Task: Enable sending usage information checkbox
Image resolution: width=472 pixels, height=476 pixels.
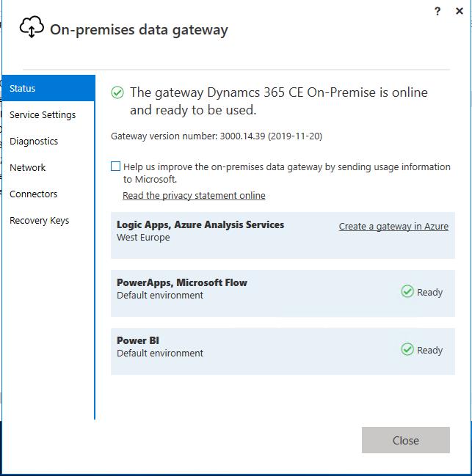Action: [115, 166]
